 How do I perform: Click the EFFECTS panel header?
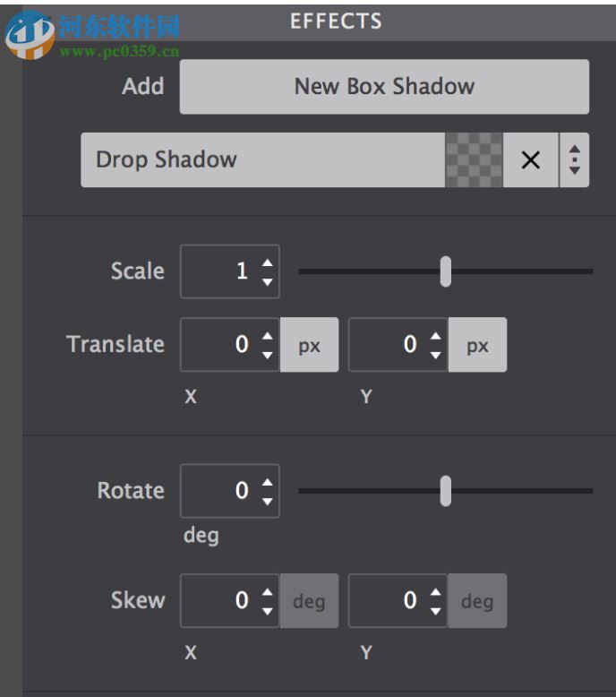(x=336, y=22)
